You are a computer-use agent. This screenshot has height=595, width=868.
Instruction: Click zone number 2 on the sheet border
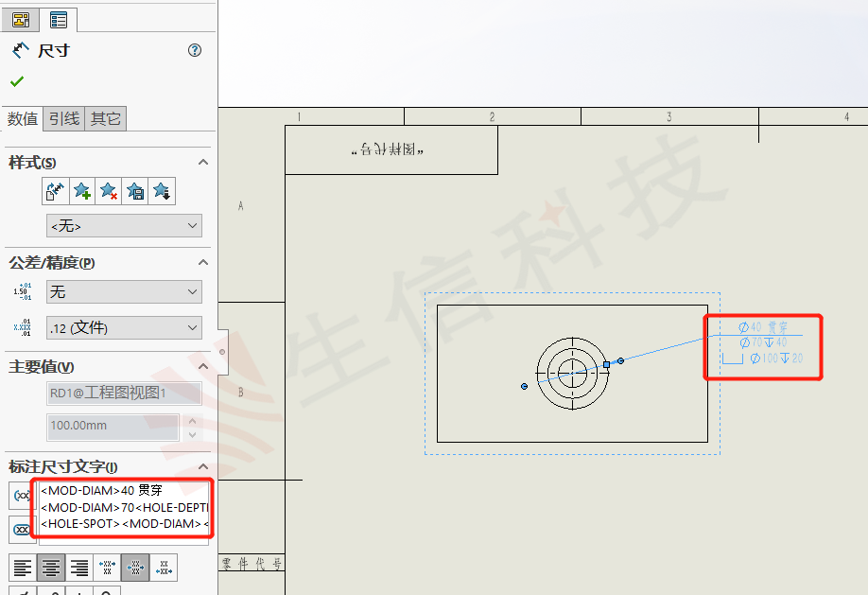492,117
